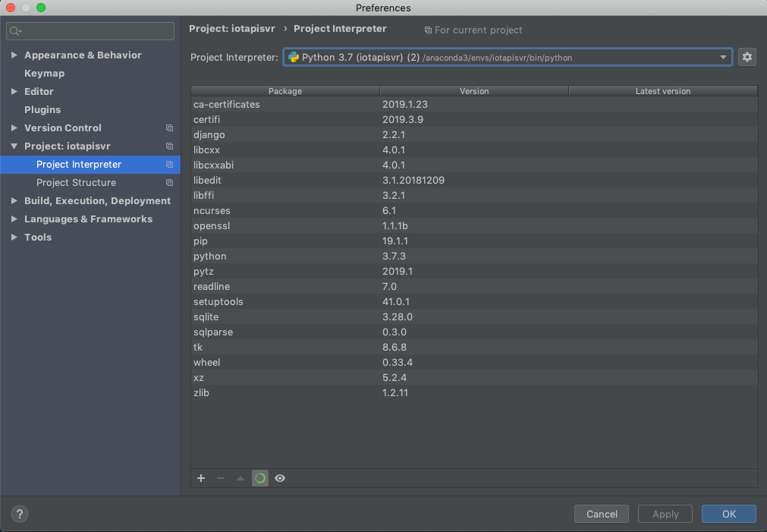
Task: Select the pip package row
Action: [x=474, y=241]
